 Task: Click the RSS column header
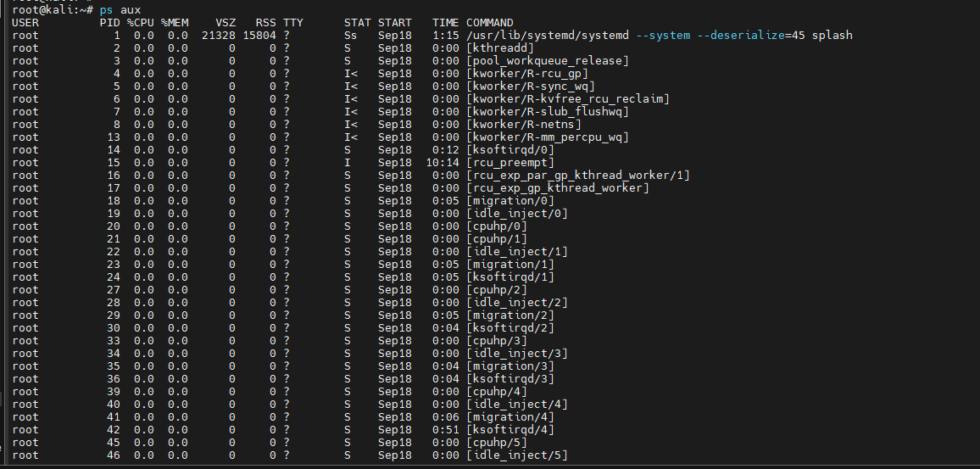[x=265, y=23]
